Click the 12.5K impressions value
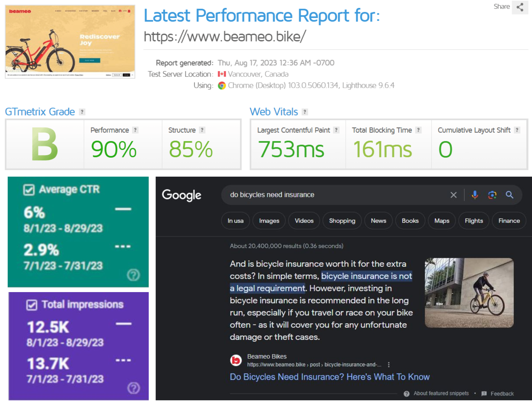 (x=48, y=327)
